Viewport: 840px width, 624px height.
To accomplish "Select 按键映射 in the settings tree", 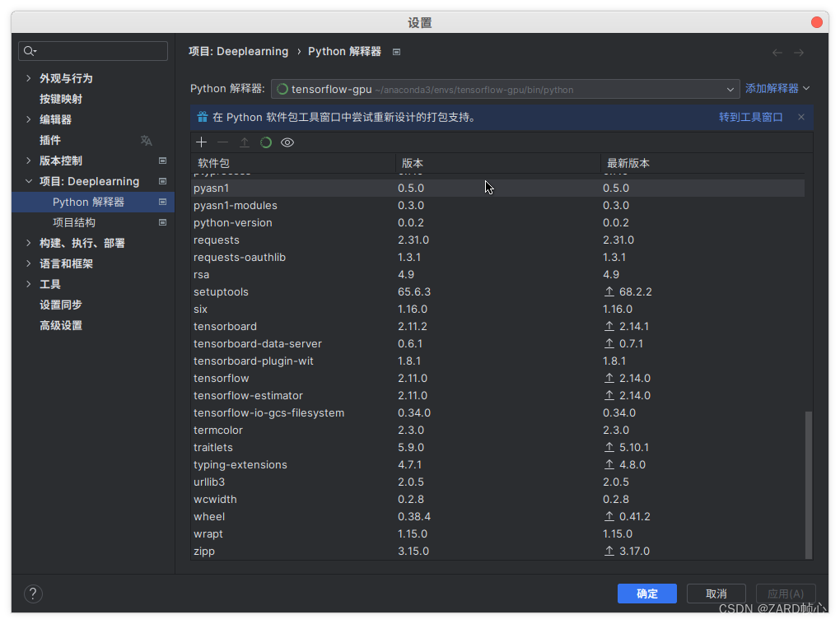I will pos(61,99).
